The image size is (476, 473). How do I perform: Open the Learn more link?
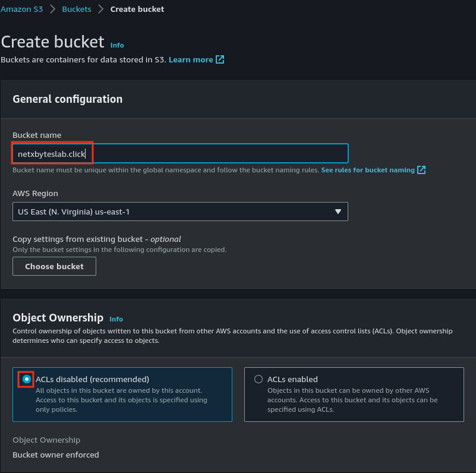[x=191, y=59]
